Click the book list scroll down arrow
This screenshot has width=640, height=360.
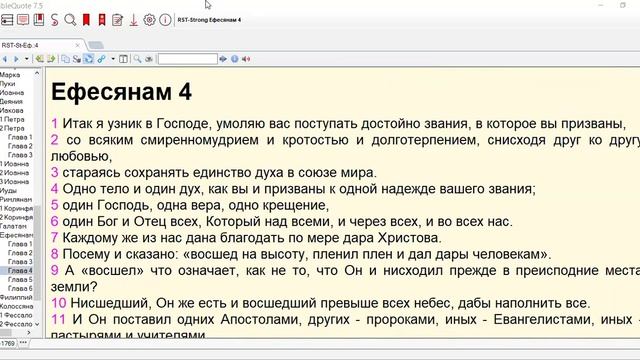point(37,324)
